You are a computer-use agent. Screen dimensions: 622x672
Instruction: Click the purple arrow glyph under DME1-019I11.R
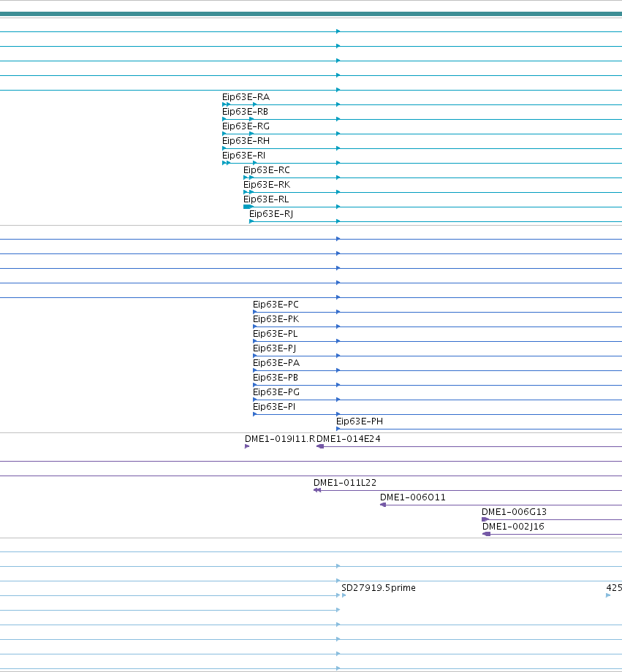[x=247, y=446]
